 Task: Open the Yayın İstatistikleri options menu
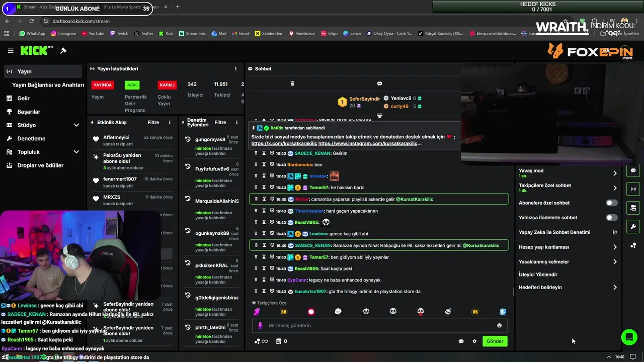(x=235, y=69)
